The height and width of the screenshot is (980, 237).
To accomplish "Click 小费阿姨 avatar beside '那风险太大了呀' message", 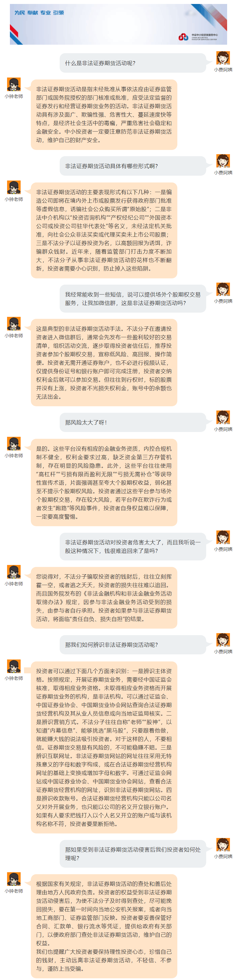I will (223, 417).
